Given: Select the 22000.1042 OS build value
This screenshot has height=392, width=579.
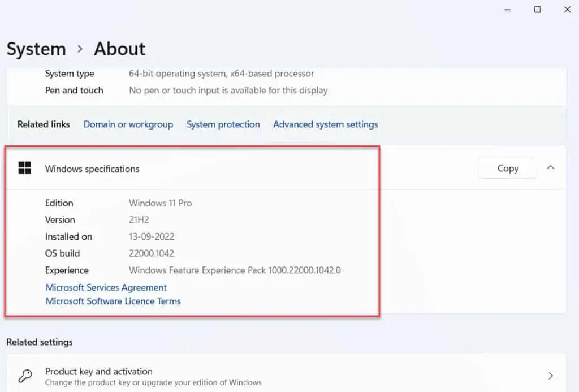Looking at the screenshot, I should pyautogui.click(x=152, y=253).
